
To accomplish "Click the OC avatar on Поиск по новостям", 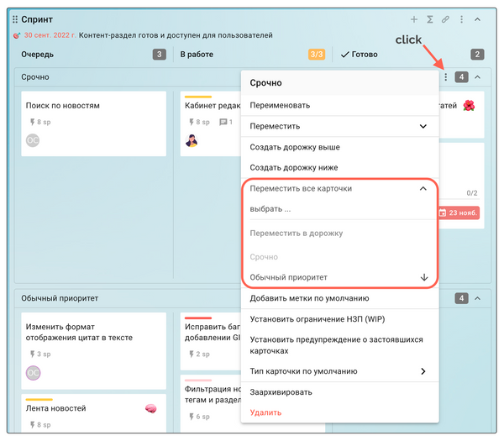I will pyautogui.click(x=33, y=140).
